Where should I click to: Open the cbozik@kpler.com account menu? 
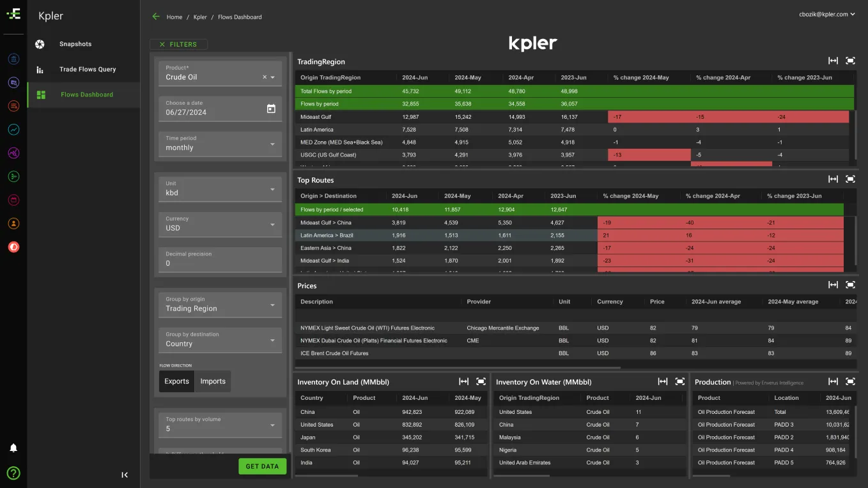823,14
